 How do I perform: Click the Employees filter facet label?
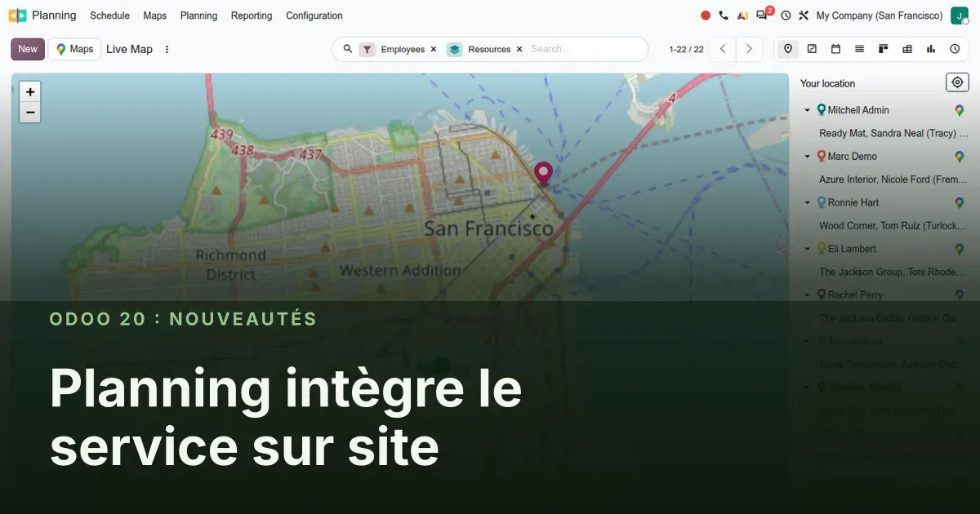(403, 49)
